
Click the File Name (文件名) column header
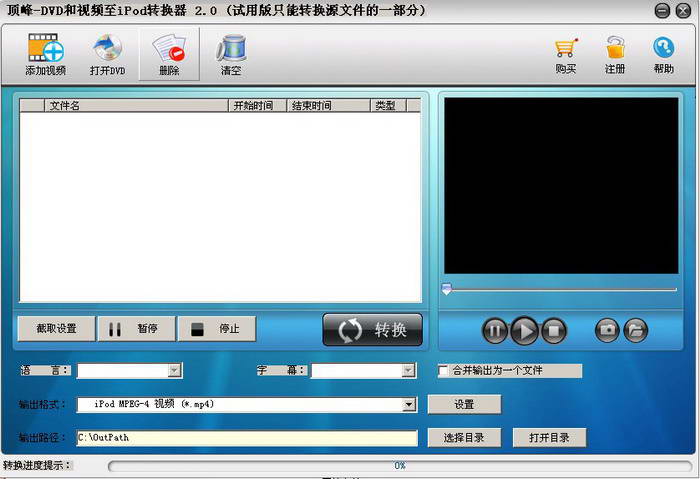tap(136, 105)
